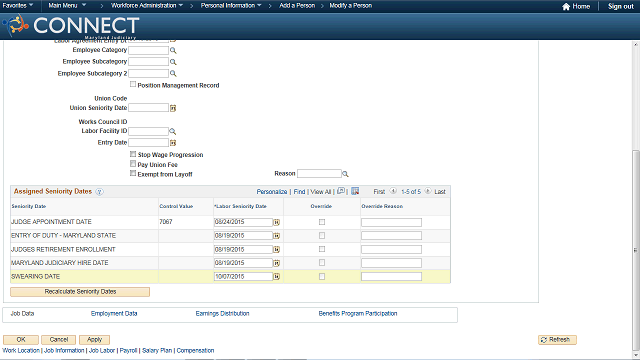Go to Job Information page link
Screen dimensions: 640x360
coord(64,351)
